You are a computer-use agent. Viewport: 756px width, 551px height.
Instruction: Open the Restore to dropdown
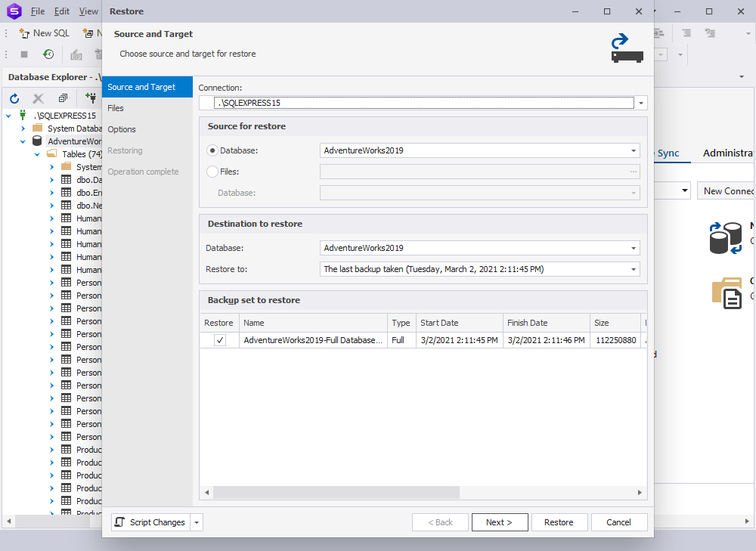tap(634, 269)
